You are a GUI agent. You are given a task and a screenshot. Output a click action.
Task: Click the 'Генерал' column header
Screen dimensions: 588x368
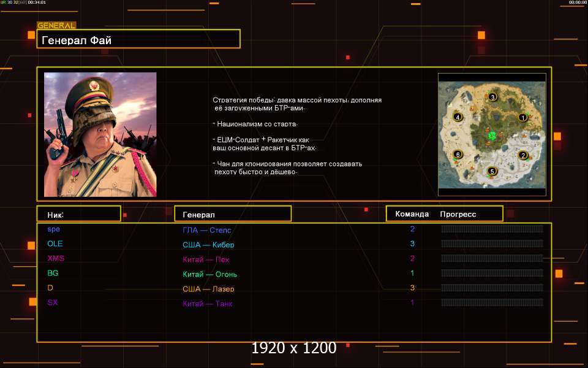click(x=233, y=213)
